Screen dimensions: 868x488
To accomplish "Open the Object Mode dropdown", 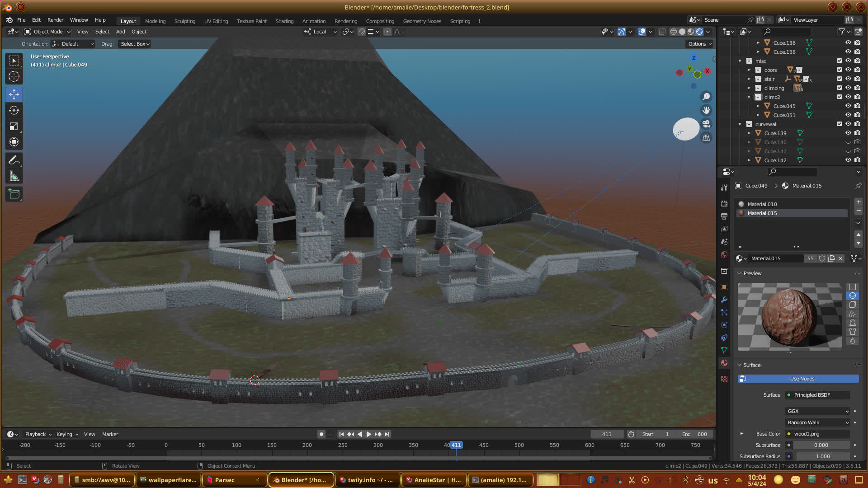I will click(47, 32).
